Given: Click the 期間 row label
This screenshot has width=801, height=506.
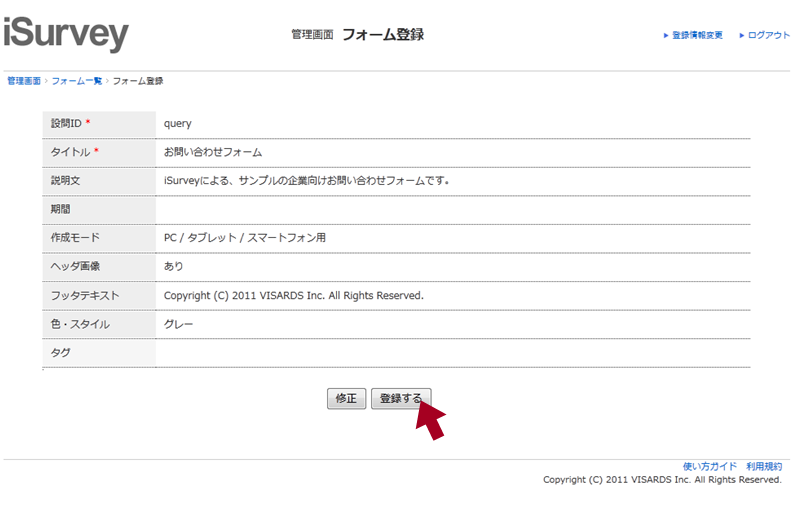Looking at the screenshot, I should 61,210.
